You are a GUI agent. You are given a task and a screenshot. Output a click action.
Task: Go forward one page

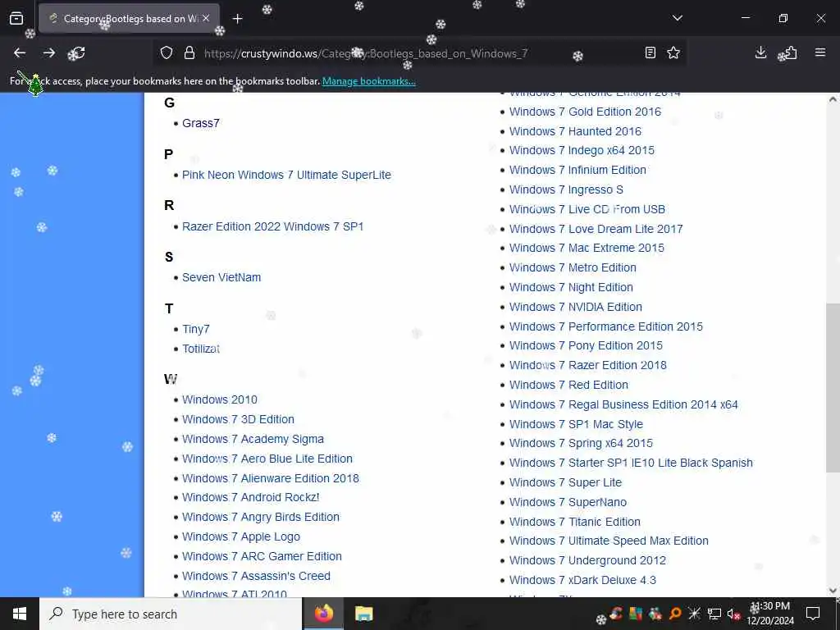click(48, 52)
